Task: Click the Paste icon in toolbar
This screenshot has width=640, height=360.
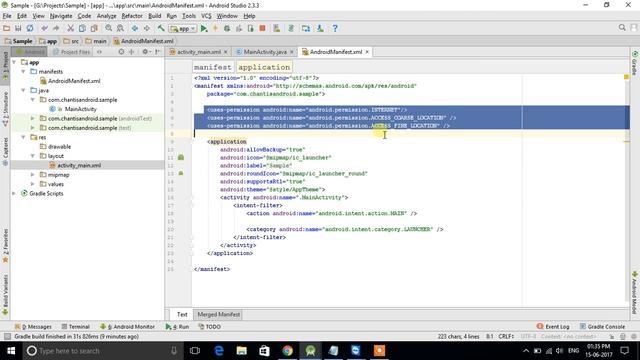Action: [x=94, y=28]
